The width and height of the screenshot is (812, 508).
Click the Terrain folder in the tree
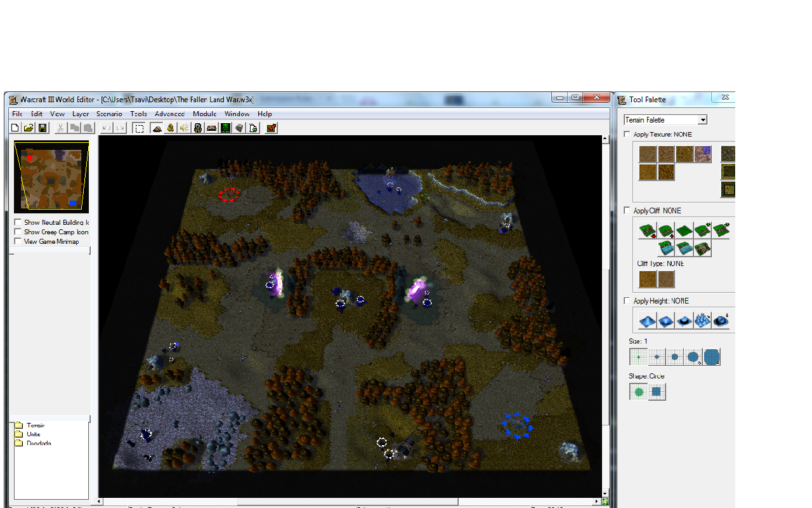29,425
